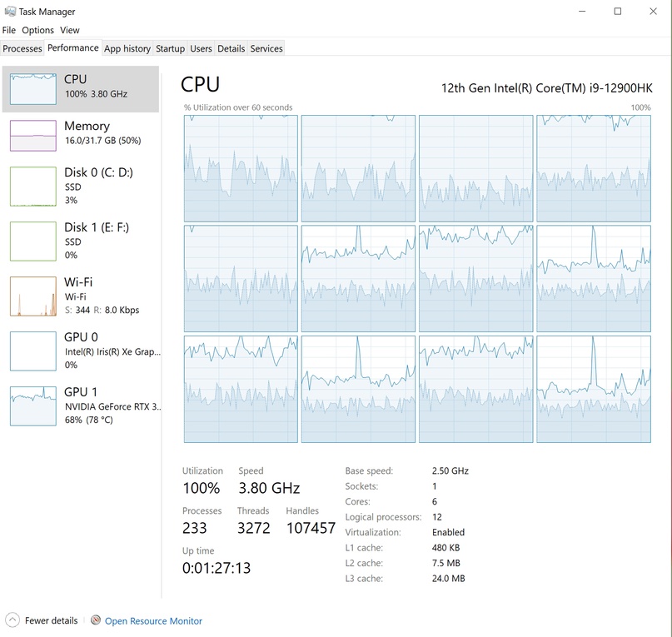Select the Memory item in the sidebar
This screenshot has height=637, width=672.
click(81, 136)
